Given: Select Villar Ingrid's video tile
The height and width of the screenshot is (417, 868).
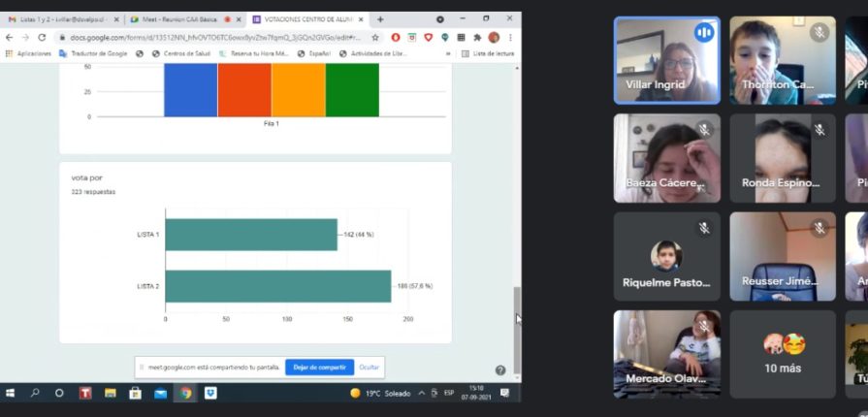Looking at the screenshot, I should [x=666, y=60].
